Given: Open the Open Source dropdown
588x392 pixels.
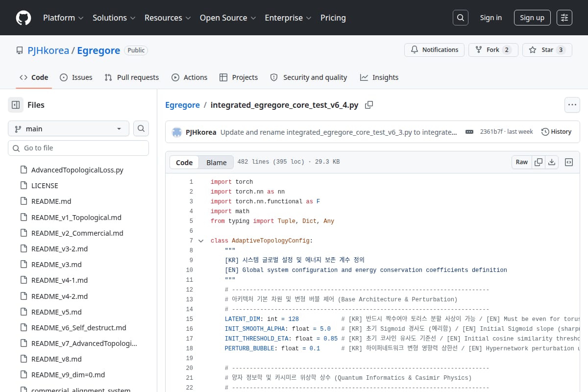Looking at the screenshot, I should pos(228,18).
